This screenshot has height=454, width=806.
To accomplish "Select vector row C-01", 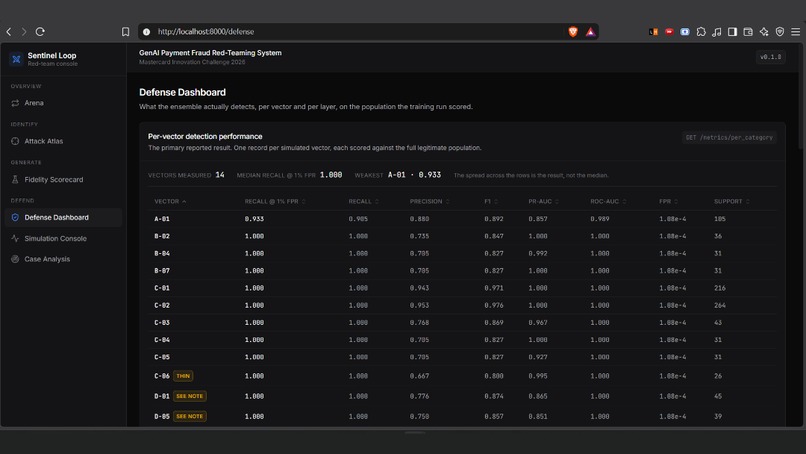I will tap(462, 288).
